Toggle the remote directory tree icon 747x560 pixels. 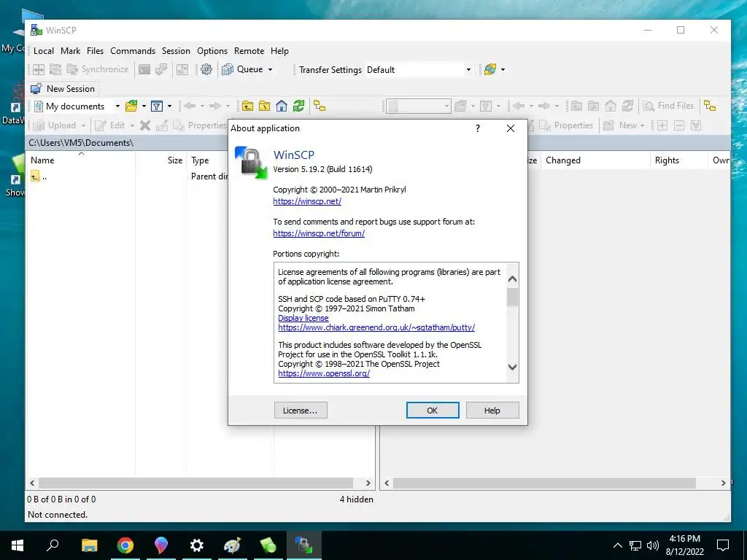point(710,106)
